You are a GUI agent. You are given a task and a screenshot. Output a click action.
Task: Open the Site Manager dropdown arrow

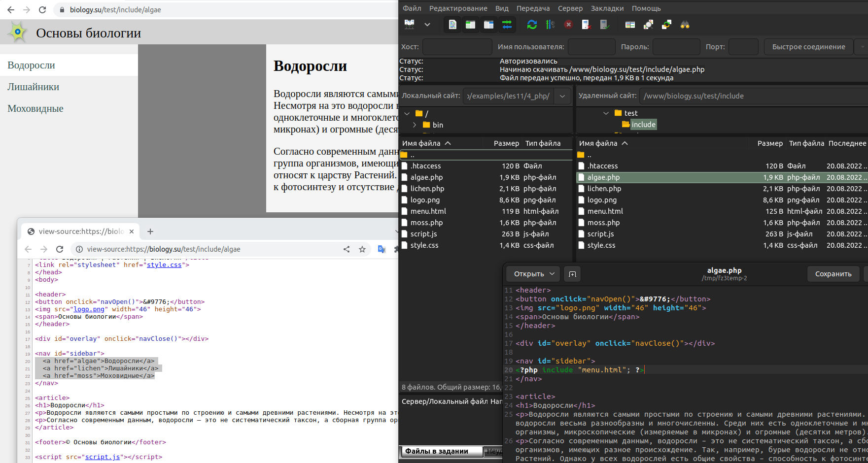[427, 24]
